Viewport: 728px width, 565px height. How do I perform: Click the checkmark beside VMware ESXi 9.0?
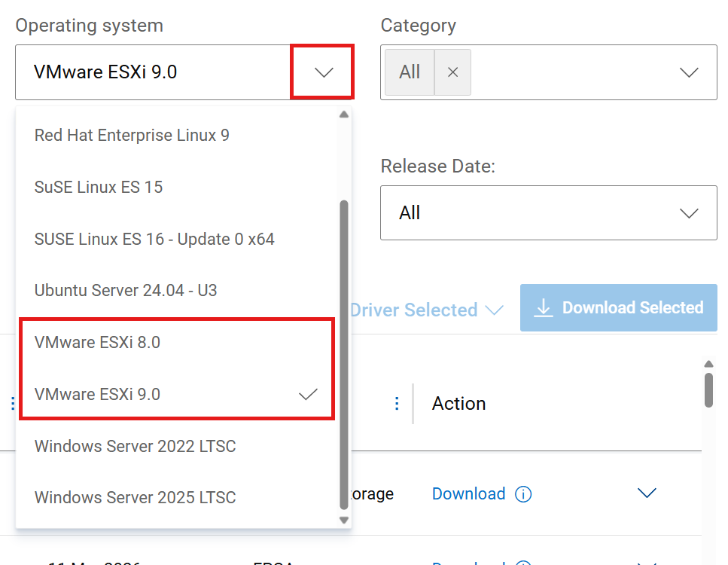tap(308, 393)
